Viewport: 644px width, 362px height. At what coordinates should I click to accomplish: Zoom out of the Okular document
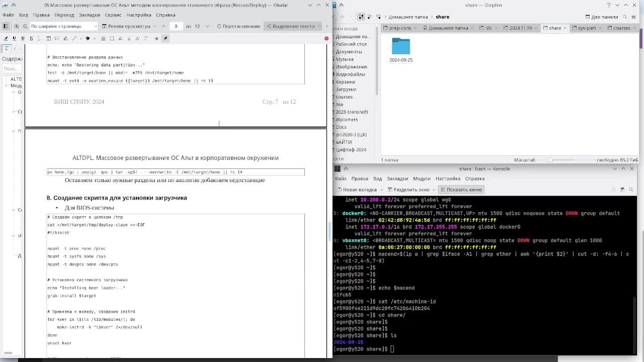pyautogui.click(x=25, y=26)
